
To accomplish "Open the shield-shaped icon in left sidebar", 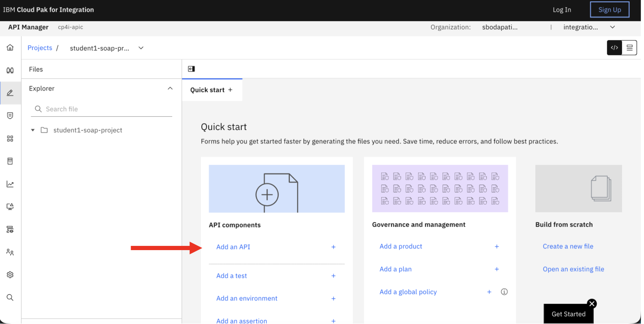I will [x=10, y=116].
